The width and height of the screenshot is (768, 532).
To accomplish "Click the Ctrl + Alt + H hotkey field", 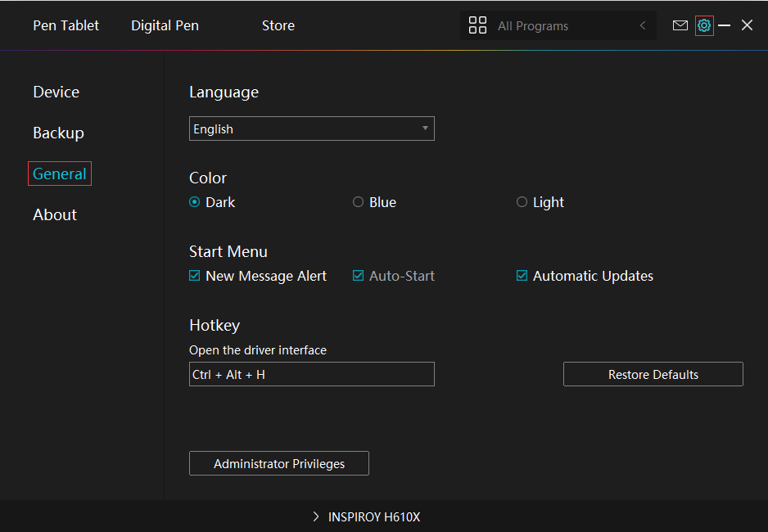I will coord(311,374).
